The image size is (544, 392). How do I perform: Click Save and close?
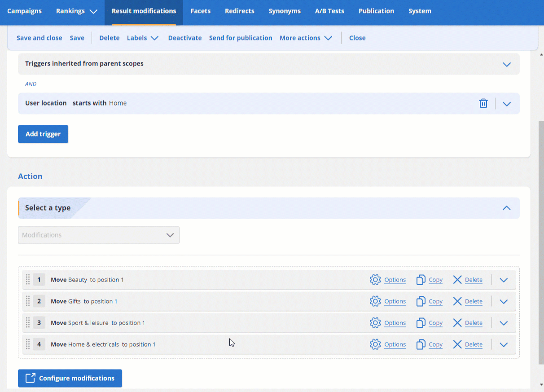[x=39, y=38]
